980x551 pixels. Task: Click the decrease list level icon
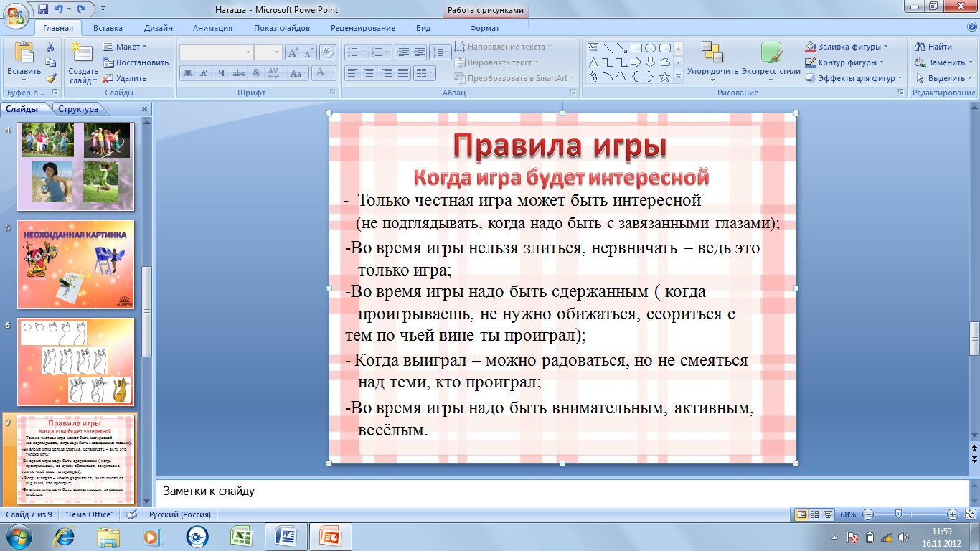pos(402,52)
